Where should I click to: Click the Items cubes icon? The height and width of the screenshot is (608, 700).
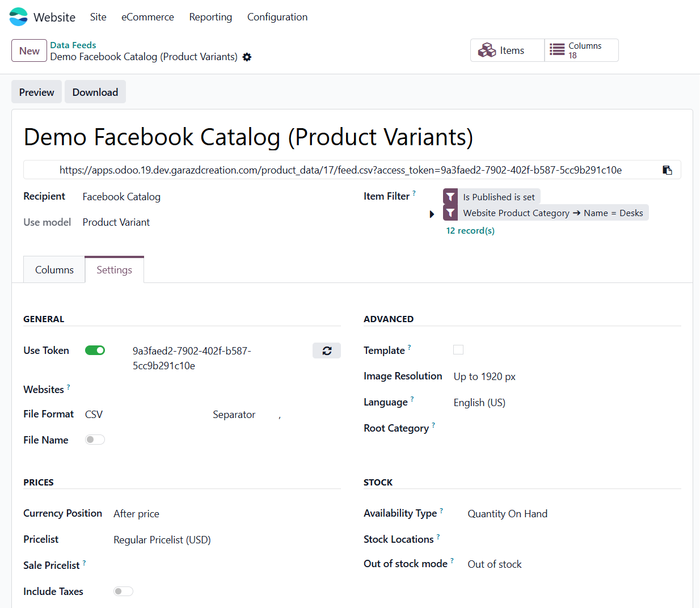click(x=487, y=50)
